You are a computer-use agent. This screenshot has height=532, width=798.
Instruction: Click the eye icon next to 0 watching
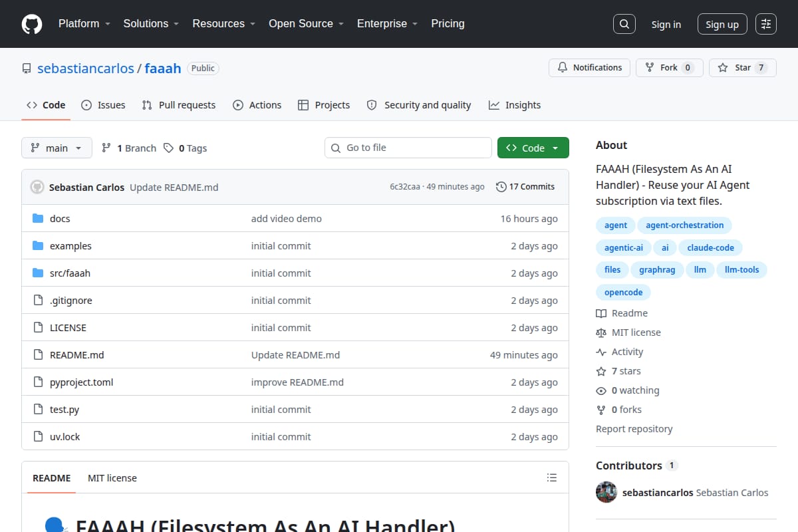coord(601,390)
